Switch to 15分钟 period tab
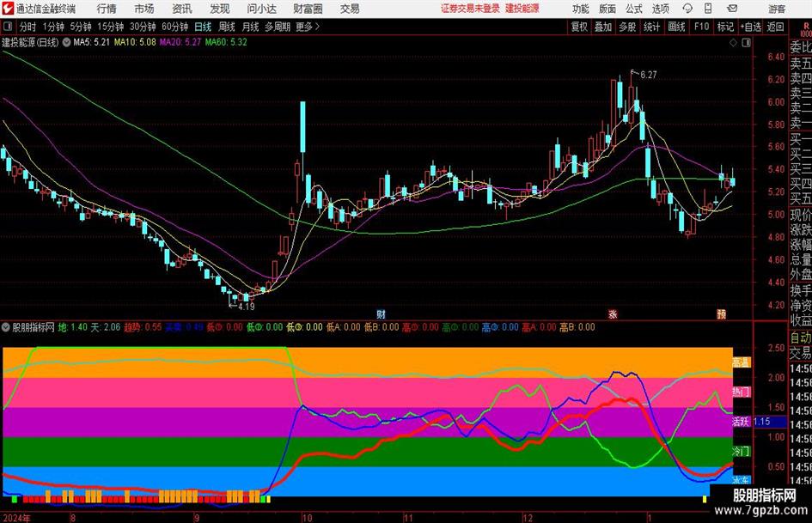 (110, 27)
